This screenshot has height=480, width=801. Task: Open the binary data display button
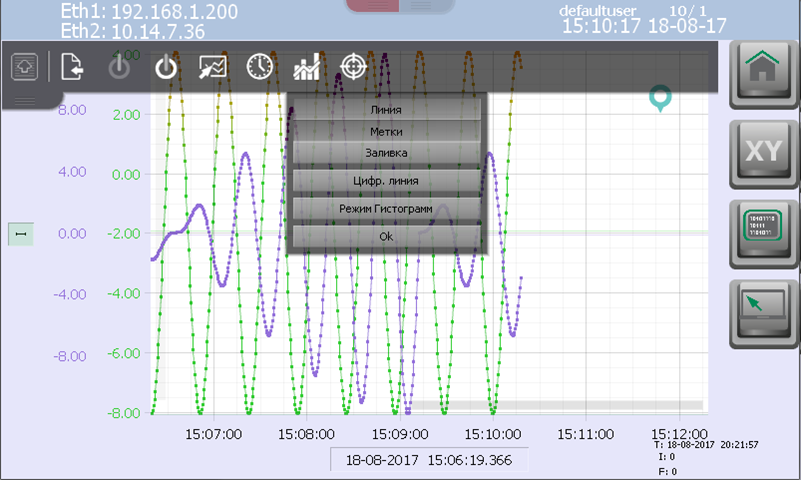(763, 236)
